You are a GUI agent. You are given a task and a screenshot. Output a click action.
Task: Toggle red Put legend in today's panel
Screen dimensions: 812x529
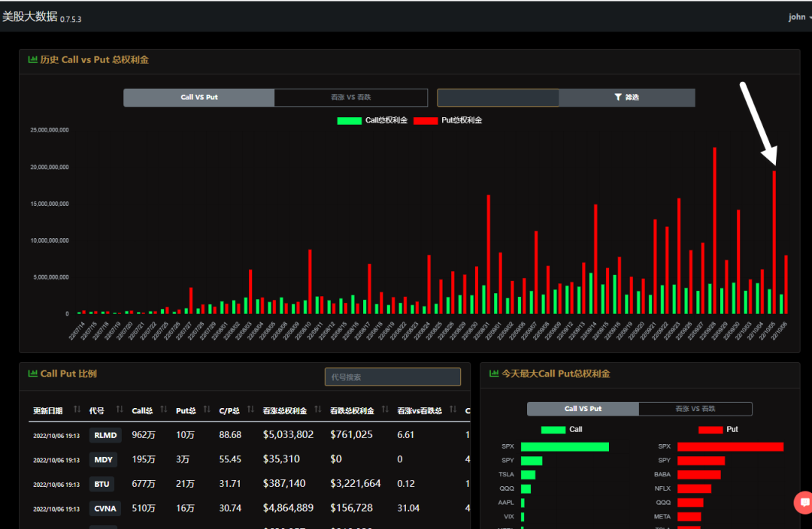click(x=710, y=430)
